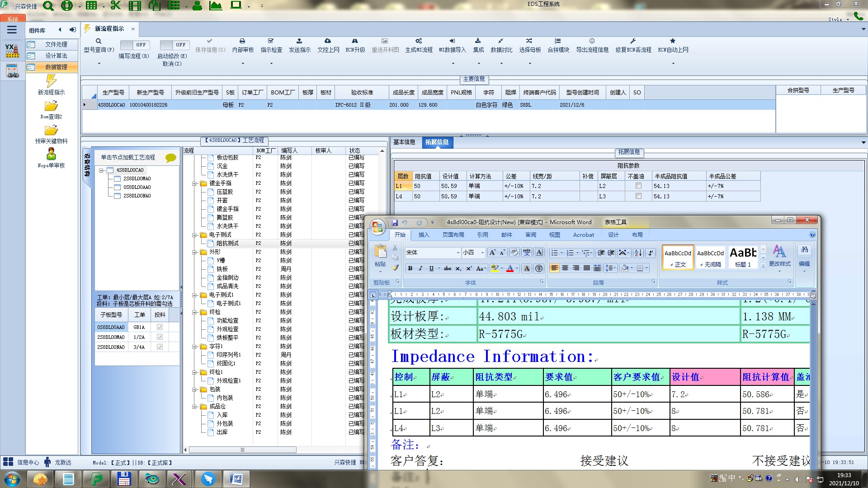Switch to the 基本信息 tab

pyautogui.click(x=404, y=142)
